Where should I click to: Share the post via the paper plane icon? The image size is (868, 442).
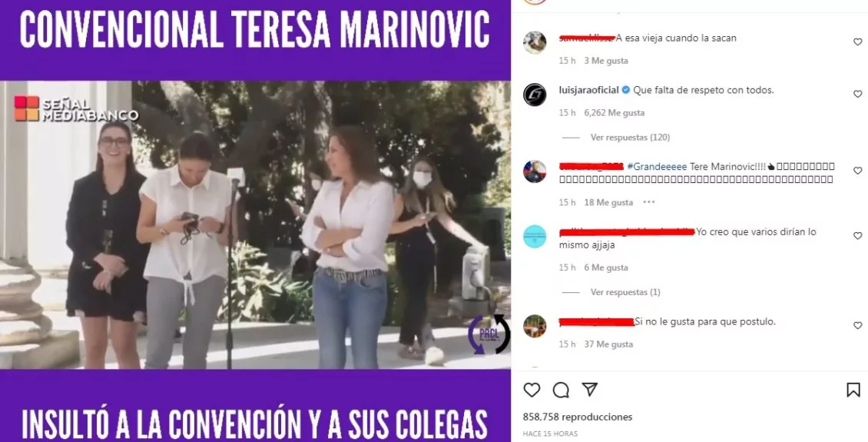point(590,390)
